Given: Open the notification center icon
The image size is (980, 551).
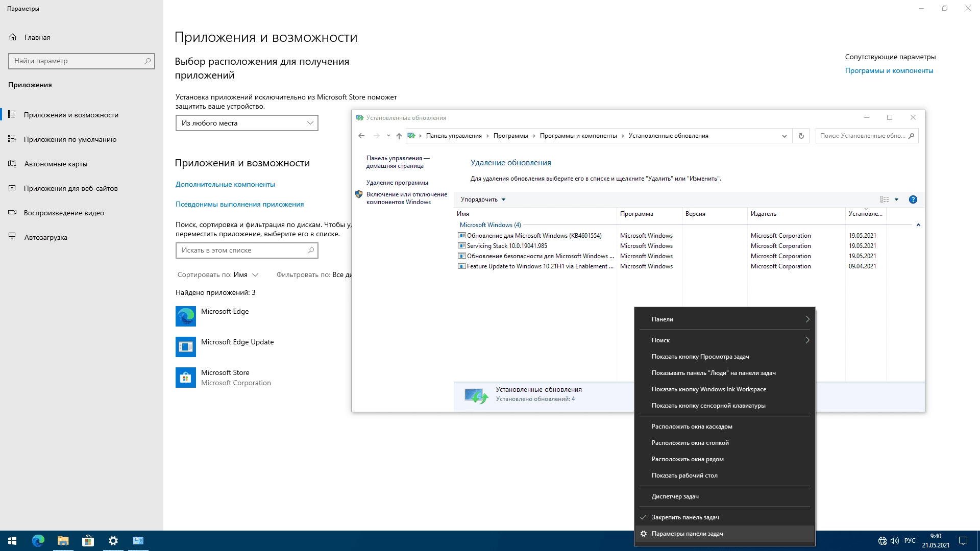Looking at the screenshot, I should tap(963, 541).
